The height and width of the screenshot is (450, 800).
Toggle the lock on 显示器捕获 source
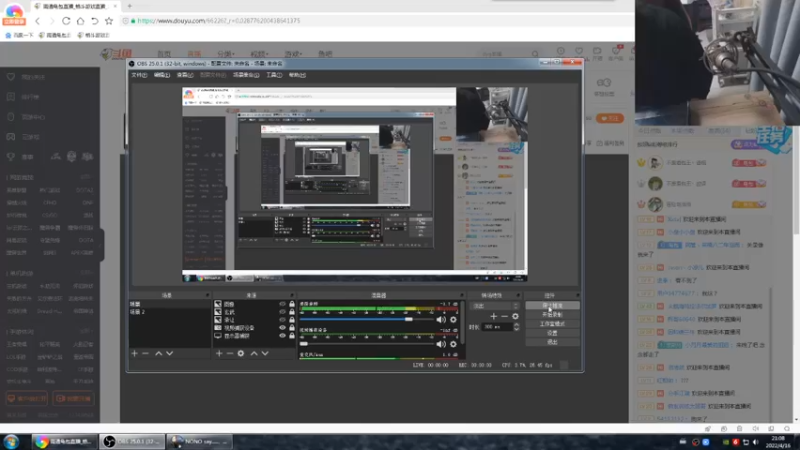click(x=292, y=336)
